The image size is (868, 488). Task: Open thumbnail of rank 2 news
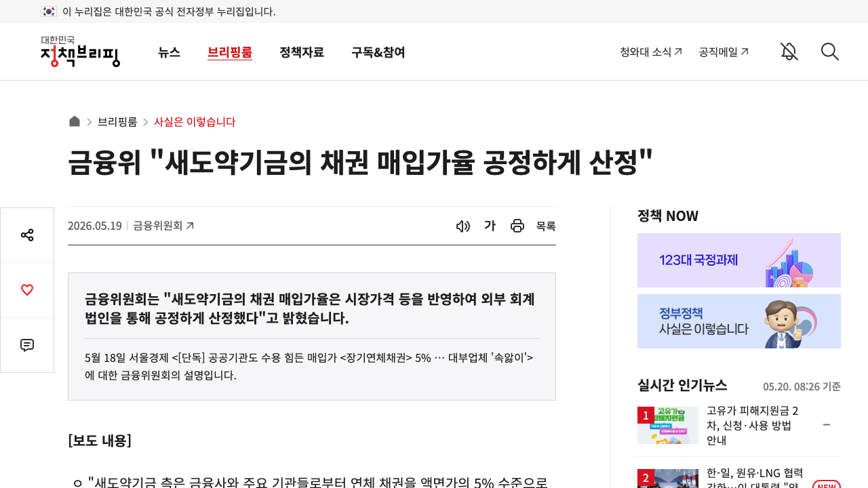668,479
